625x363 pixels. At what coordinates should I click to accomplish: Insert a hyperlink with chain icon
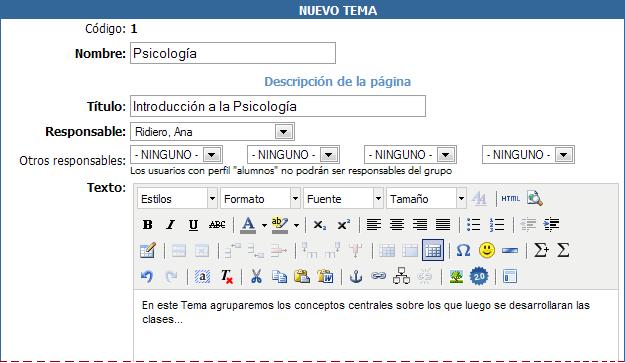tap(378, 276)
